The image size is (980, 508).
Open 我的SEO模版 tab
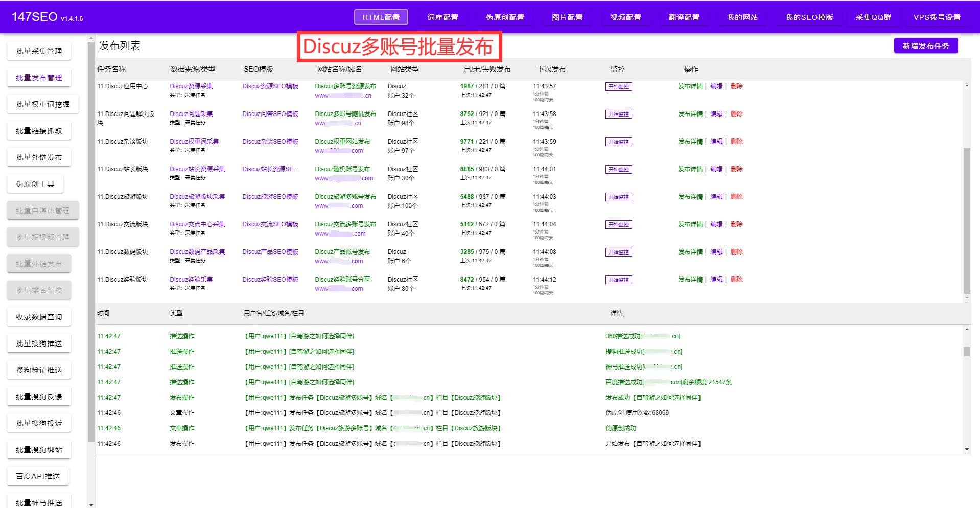[809, 17]
